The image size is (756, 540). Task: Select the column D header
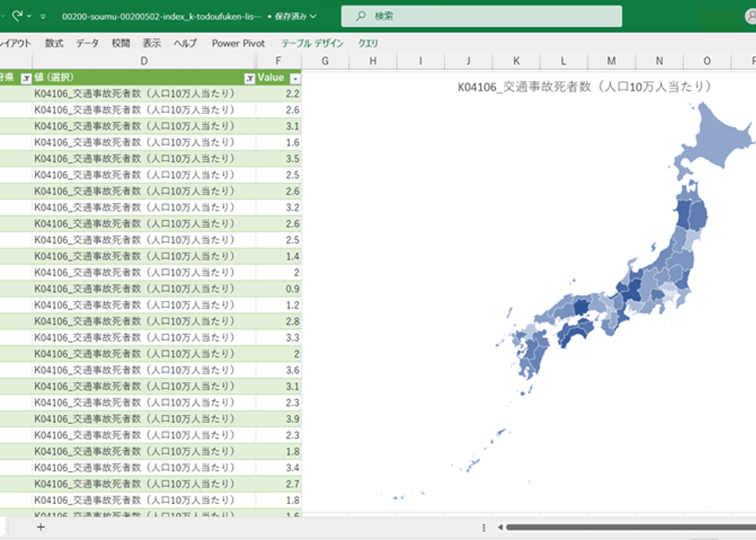click(x=144, y=61)
